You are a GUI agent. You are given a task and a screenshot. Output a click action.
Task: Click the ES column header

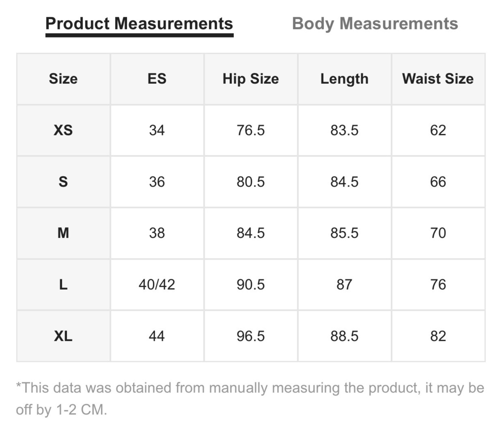(157, 79)
